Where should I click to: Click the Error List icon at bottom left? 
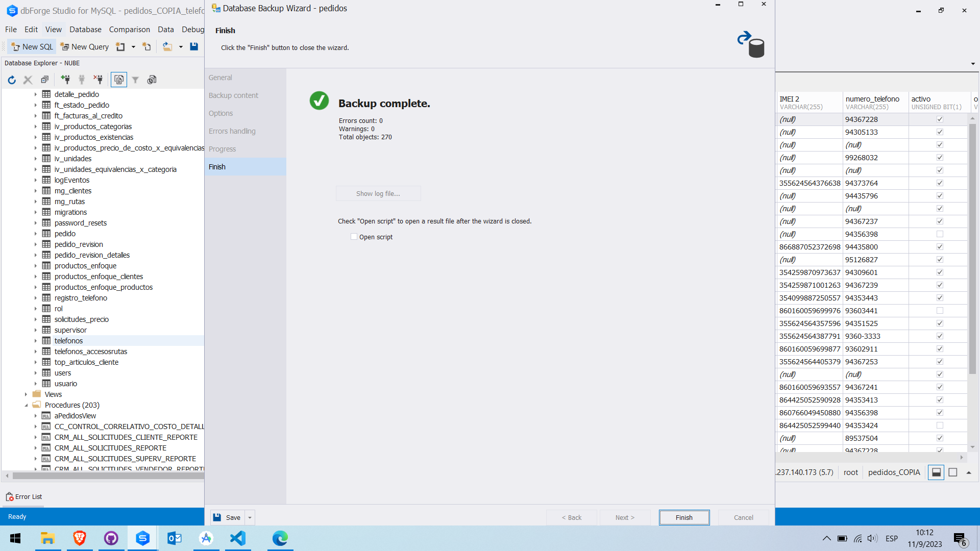(9, 496)
